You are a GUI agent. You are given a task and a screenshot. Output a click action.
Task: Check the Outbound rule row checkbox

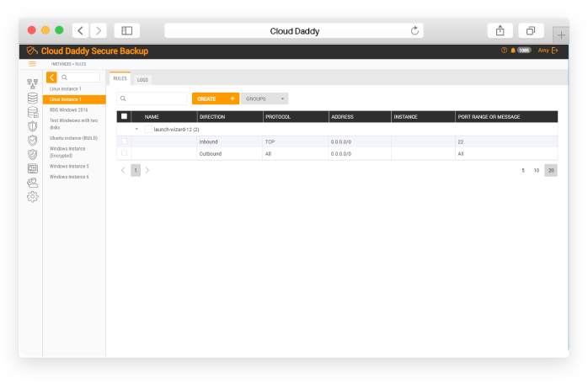tap(124, 154)
